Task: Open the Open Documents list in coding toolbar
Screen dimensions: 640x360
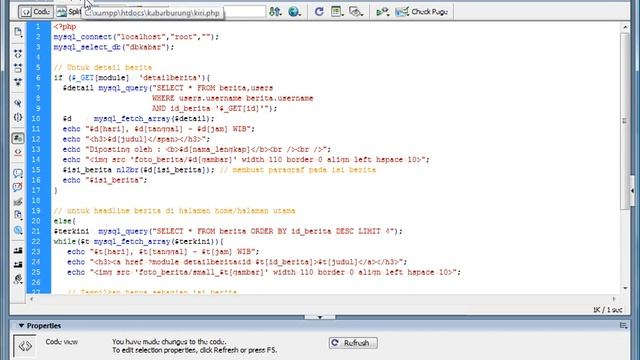Action: click(x=18, y=32)
